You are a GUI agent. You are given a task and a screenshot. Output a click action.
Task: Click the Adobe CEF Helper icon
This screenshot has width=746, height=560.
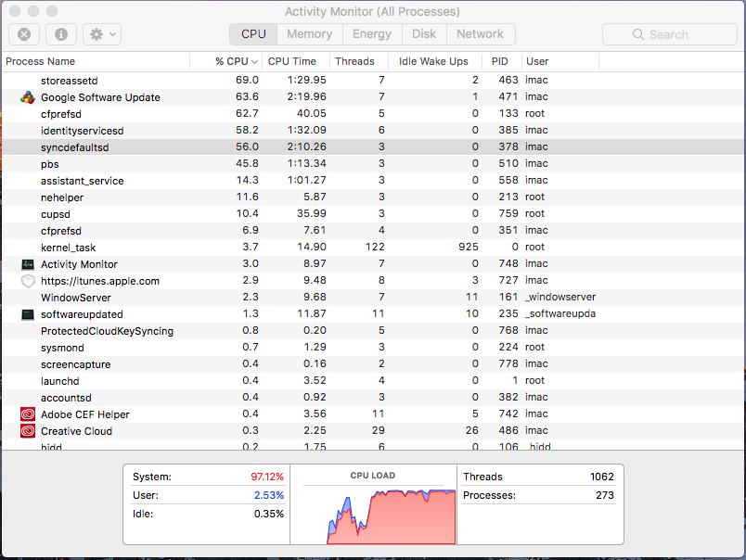[x=28, y=414]
